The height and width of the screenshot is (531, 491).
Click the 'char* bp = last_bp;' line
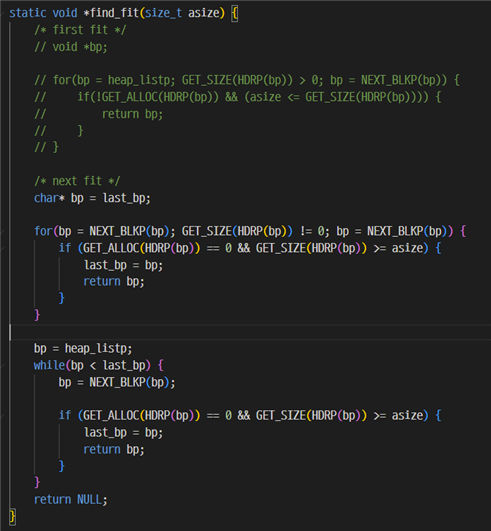[x=92, y=198]
